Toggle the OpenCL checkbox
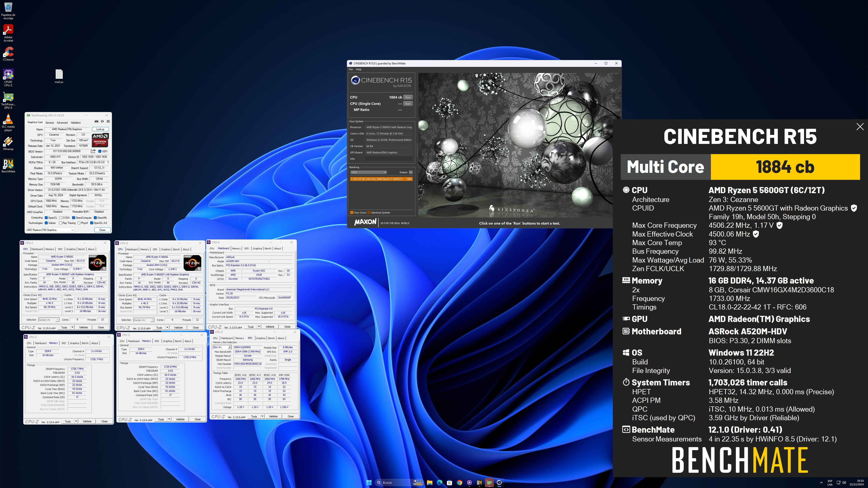This screenshot has height=488, width=868. pyautogui.click(x=46, y=218)
